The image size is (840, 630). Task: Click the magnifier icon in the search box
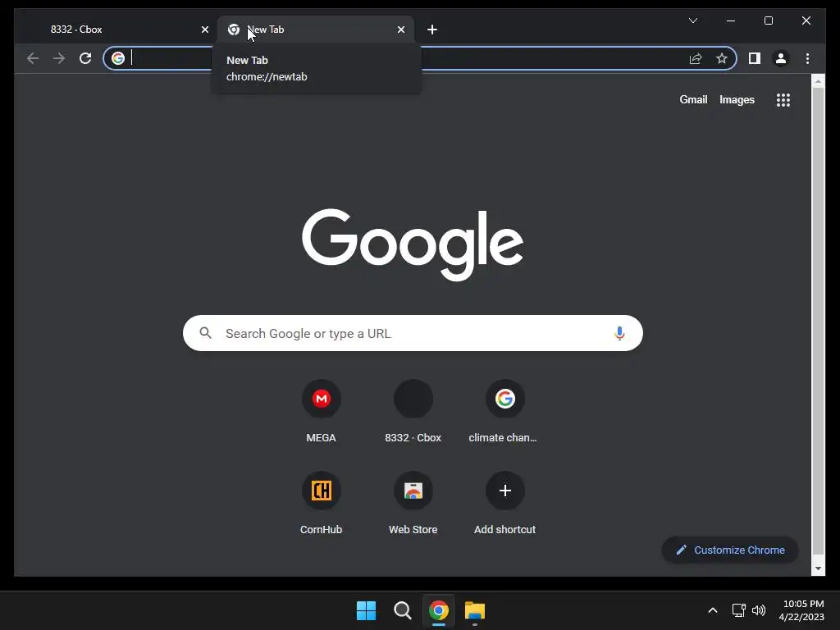205,333
